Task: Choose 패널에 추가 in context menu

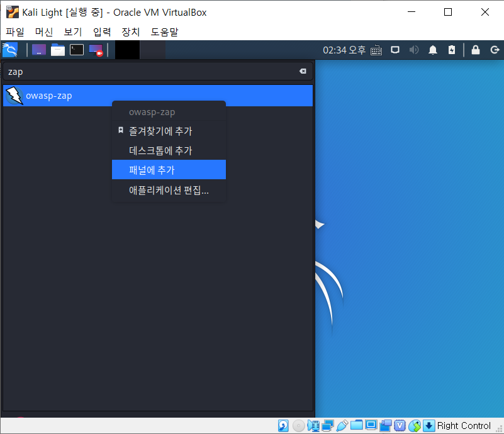Action: pos(169,170)
